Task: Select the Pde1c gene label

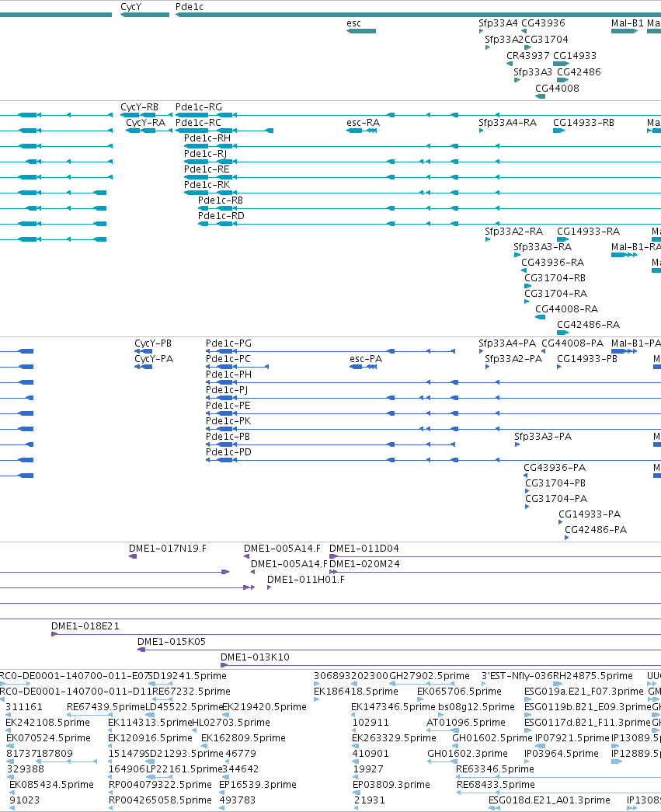Action: (x=190, y=7)
